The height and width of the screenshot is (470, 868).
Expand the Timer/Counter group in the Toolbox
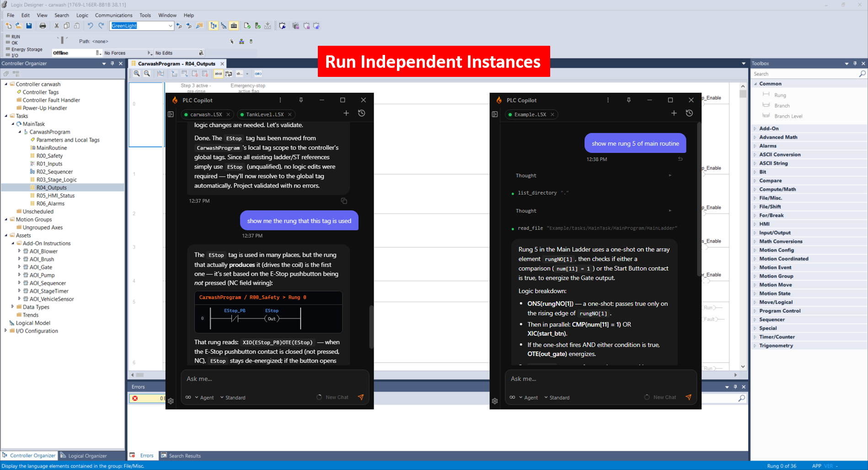point(755,337)
